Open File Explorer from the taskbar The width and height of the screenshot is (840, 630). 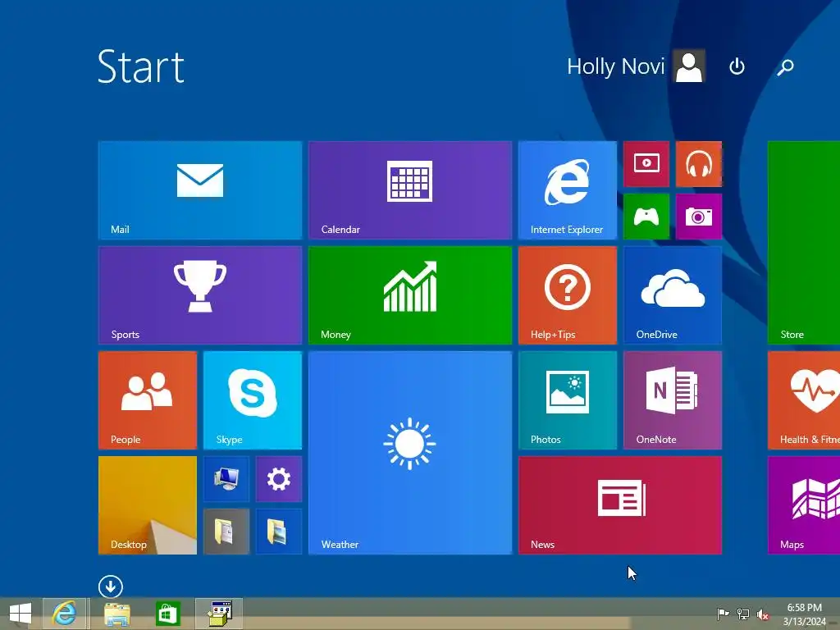[x=116, y=614]
